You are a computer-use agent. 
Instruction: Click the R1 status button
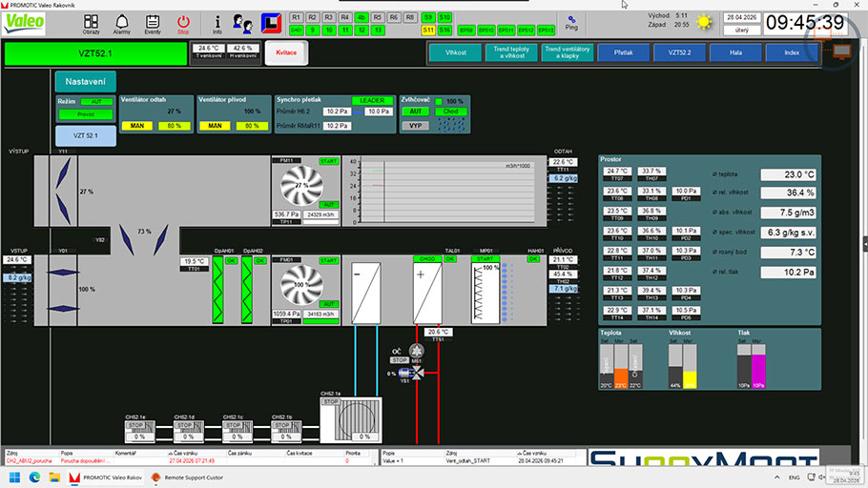click(x=296, y=17)
